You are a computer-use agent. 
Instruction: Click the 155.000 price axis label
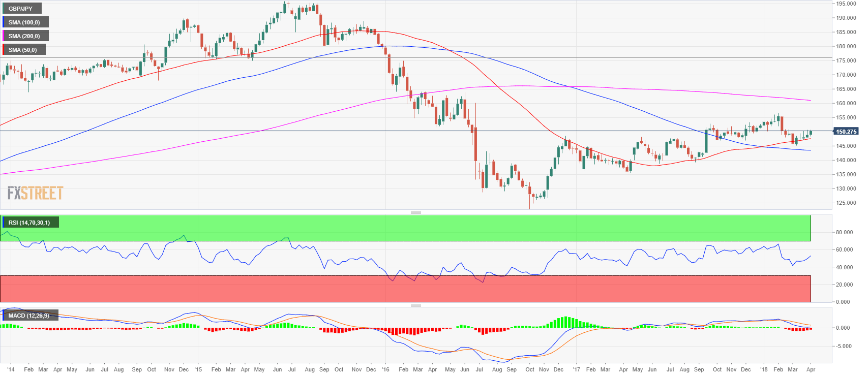tap(846, 117)
